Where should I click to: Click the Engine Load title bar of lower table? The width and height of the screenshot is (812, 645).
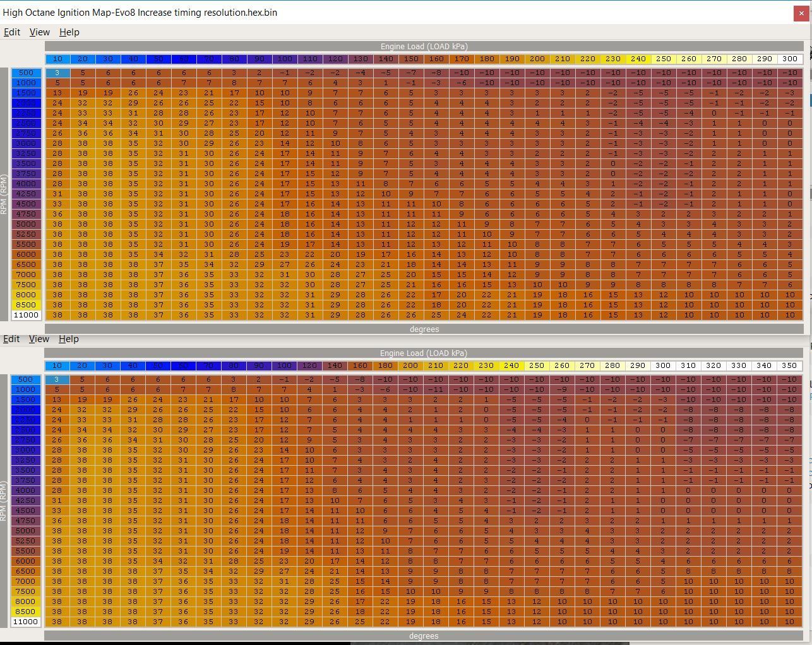click(424, 353)
